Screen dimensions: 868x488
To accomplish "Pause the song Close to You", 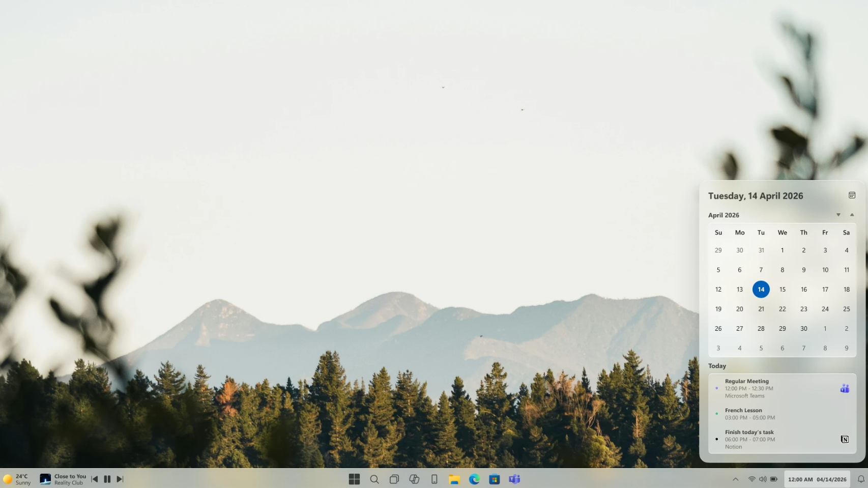I will point(107,479).
